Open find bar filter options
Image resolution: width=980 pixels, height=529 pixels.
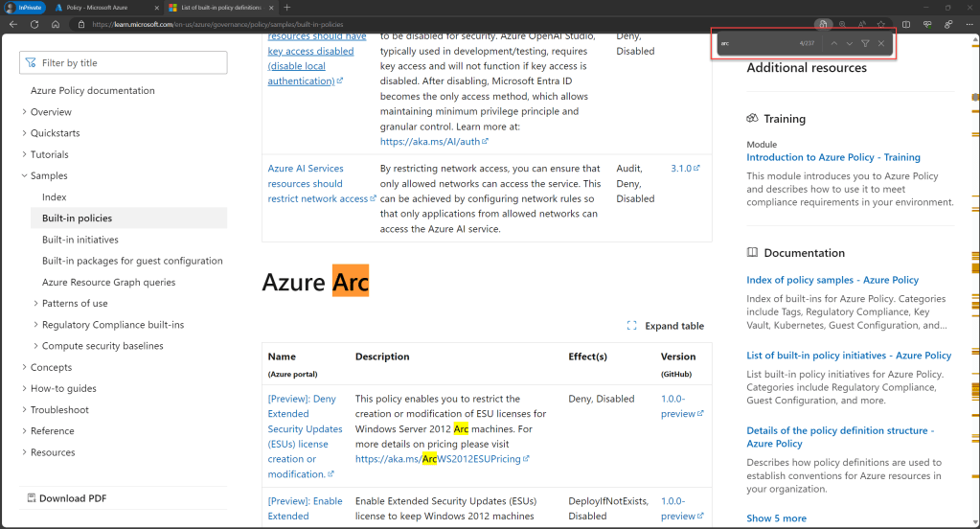865,43
